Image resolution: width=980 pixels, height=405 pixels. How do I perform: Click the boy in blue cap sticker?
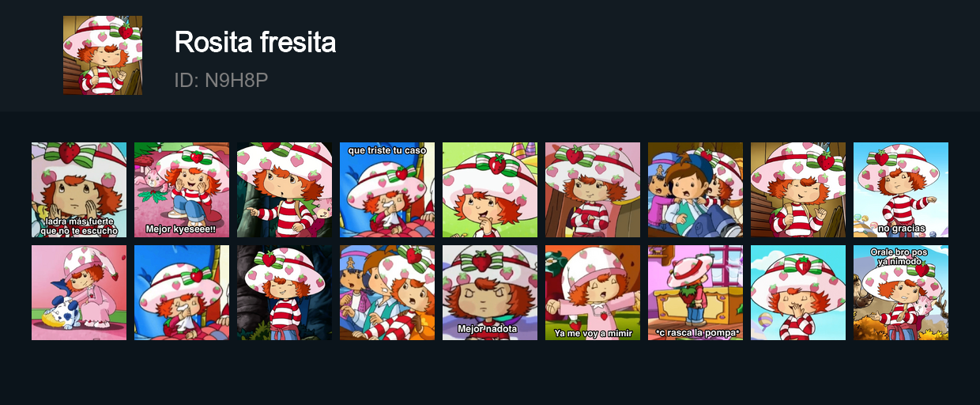pyautogui.click(x=695, y=190)
